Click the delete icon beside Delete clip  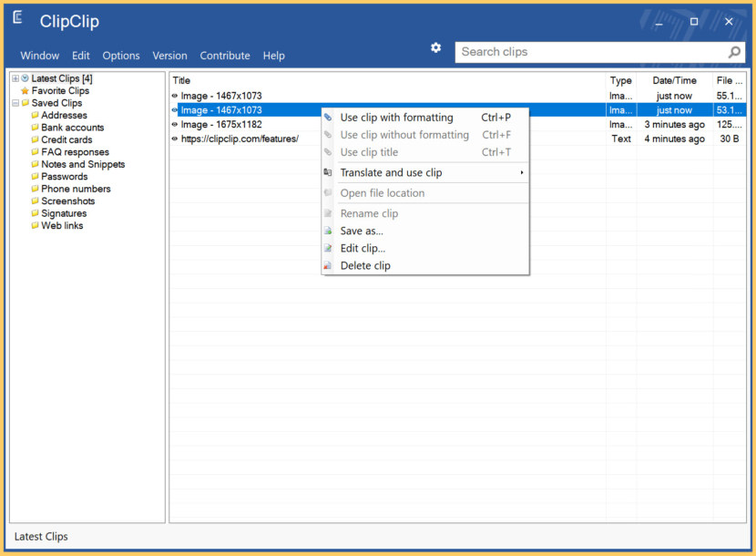pyautogui.click(x=328, y=265)
